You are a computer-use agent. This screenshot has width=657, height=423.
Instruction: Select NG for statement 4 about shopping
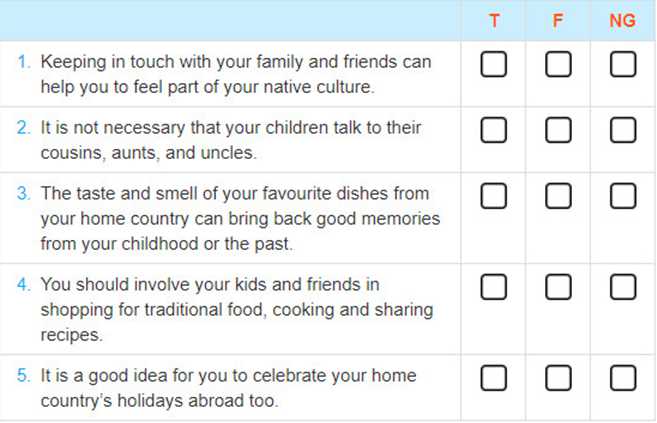pos(623,287)
